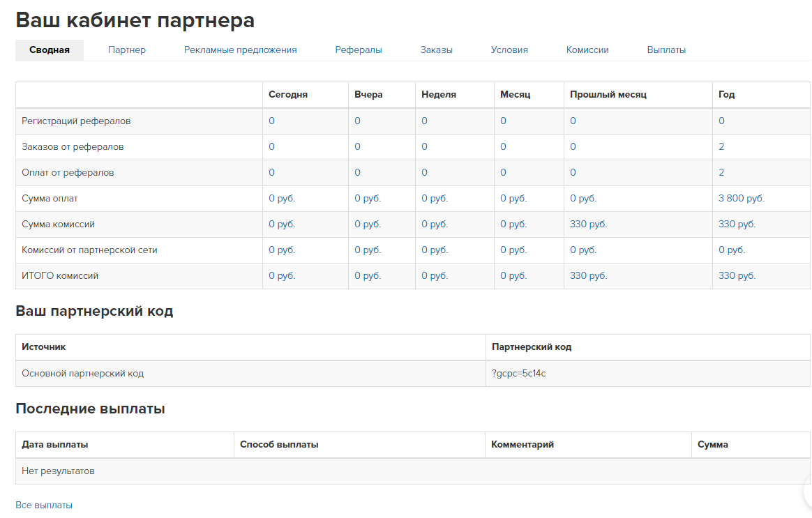This screenshot has height=518, width=812.
Task: Click Регистраций рефералов value for Сегодня
Action: [271, 121]
